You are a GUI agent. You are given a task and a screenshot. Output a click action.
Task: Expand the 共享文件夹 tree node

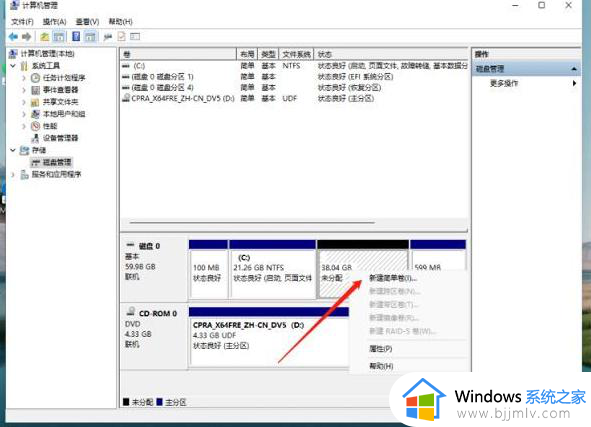pos(24,102)
